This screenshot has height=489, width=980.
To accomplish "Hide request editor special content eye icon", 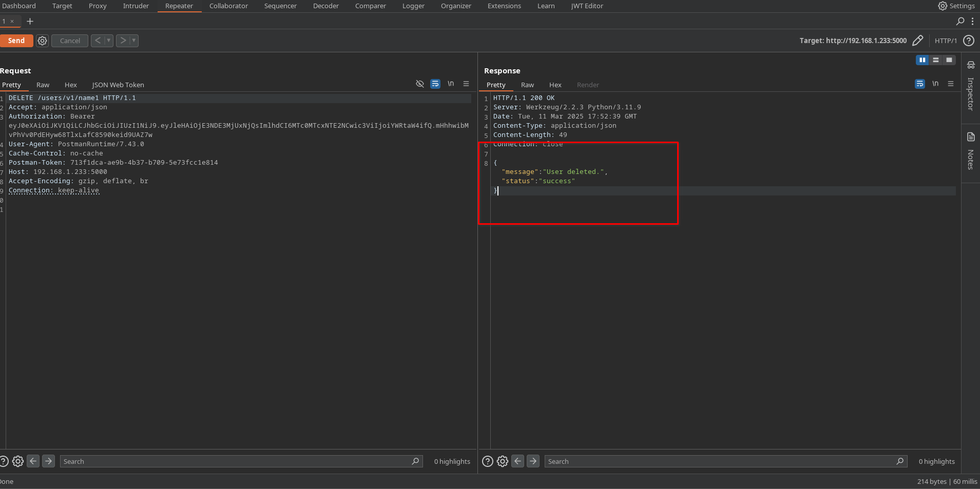I will (x=420, y=84).
